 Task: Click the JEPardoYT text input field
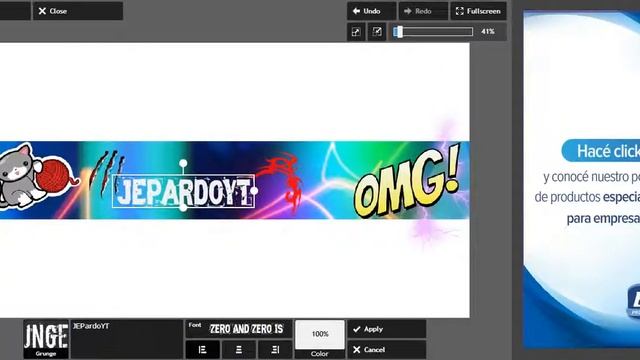[127, 339]
